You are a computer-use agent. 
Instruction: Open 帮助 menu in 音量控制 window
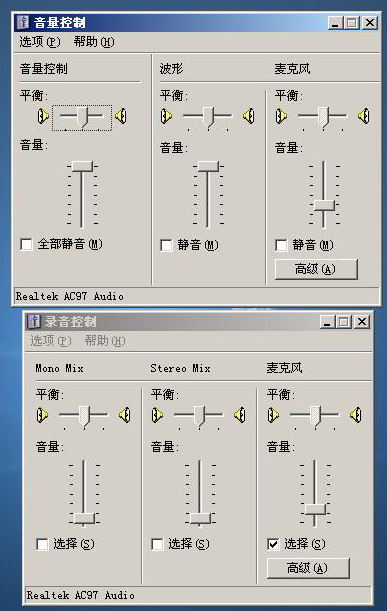(x=94, y=42)
